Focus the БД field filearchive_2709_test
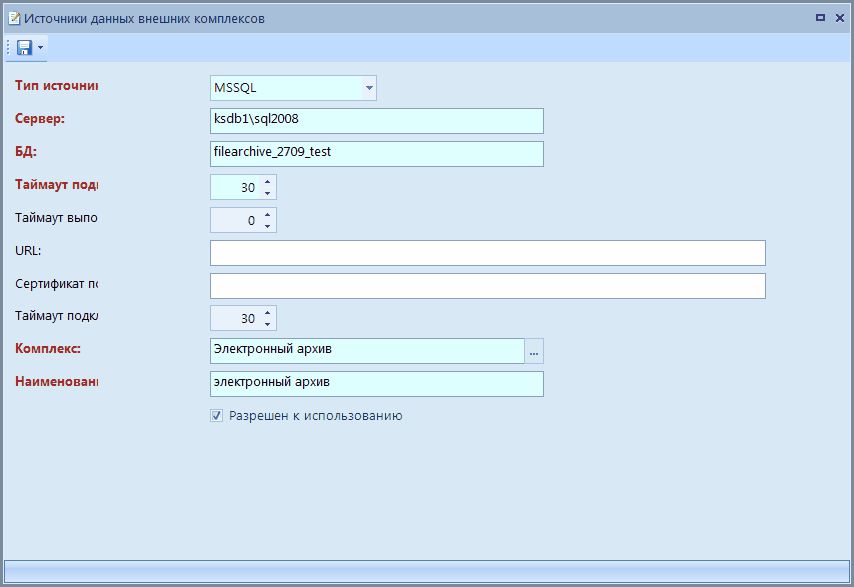The height and width of the screenshot is (587, 854). click(376, 154)
